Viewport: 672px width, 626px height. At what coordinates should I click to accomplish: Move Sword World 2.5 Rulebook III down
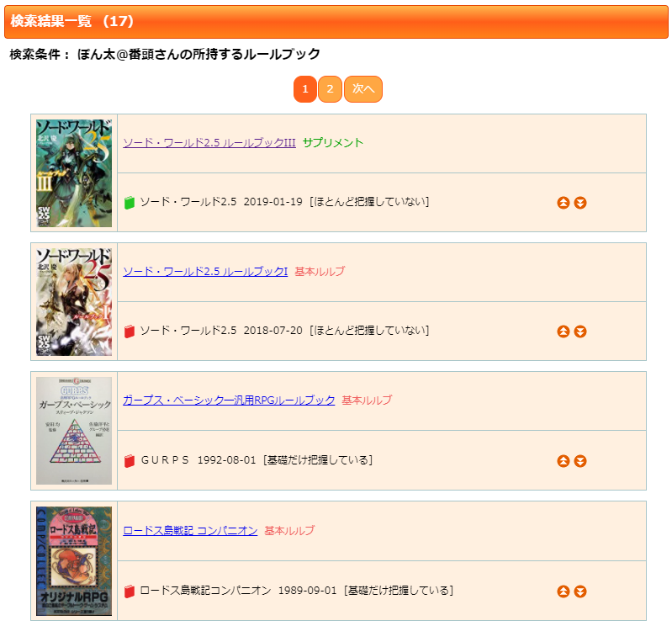coord(580,203)
